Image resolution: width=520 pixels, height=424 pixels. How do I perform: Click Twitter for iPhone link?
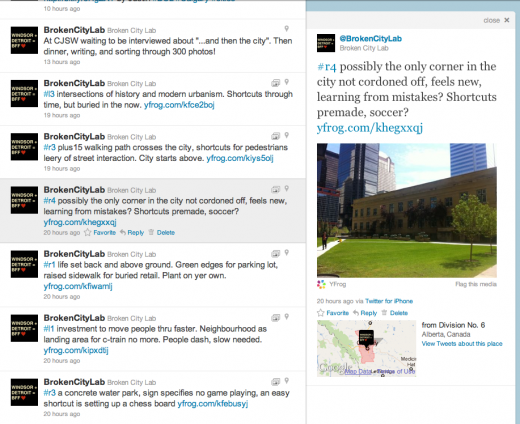(389, 301)
